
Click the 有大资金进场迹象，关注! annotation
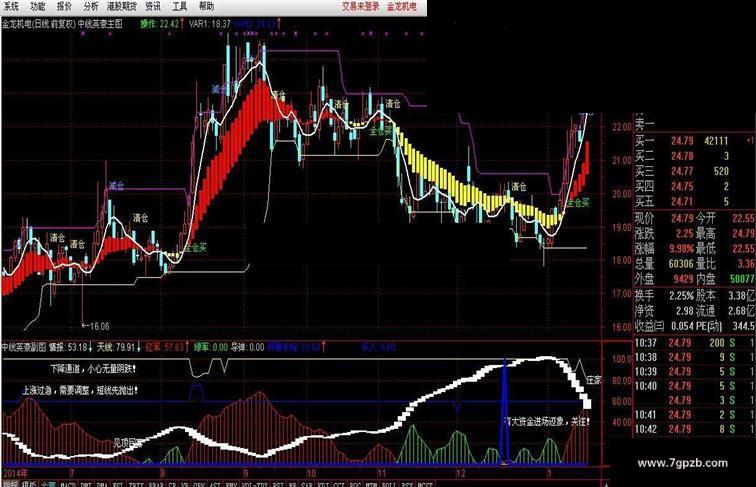[x=547, y=422]
